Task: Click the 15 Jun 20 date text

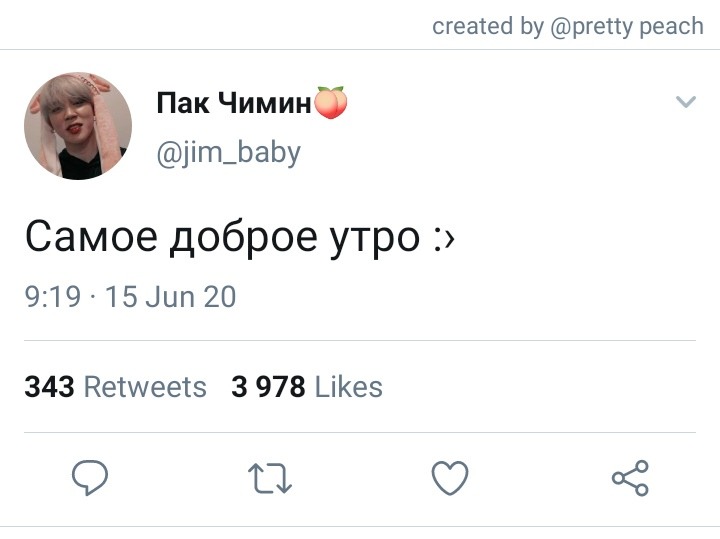Action: pyautogui.click(x=171, y=297)
